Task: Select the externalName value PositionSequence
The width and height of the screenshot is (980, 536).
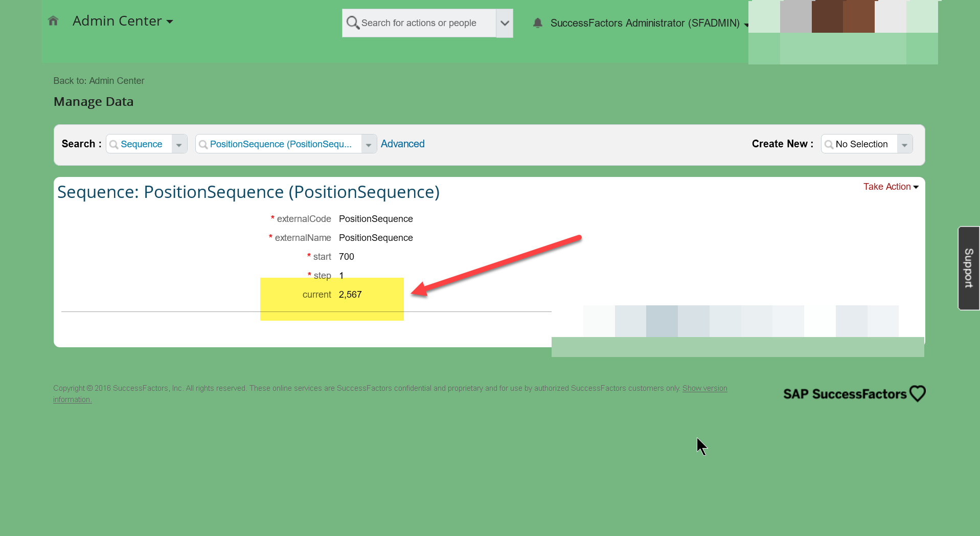Action: click(x=376, y=238)
